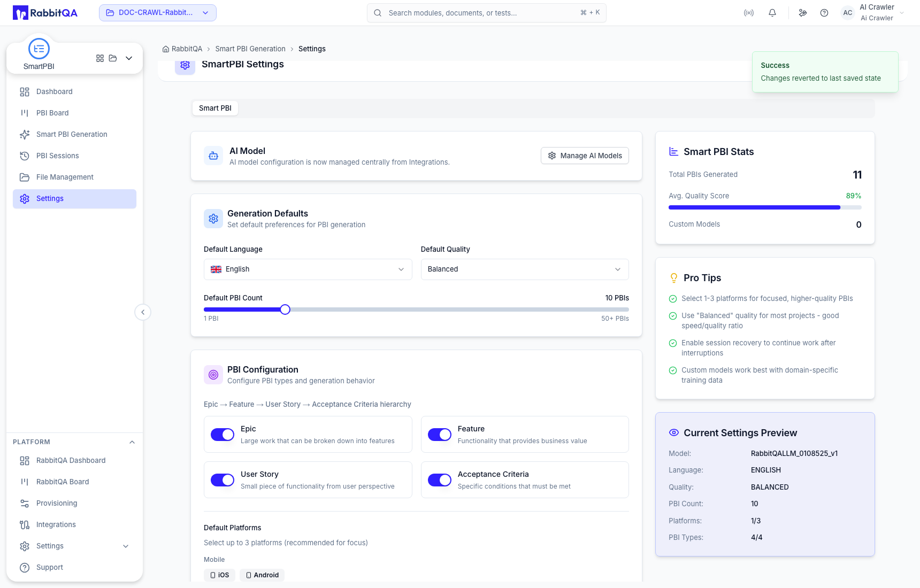This screenshot has height=588, width=920.
Task: Toggle the Feature PBI type switch
Action: (x=440, y=435)
